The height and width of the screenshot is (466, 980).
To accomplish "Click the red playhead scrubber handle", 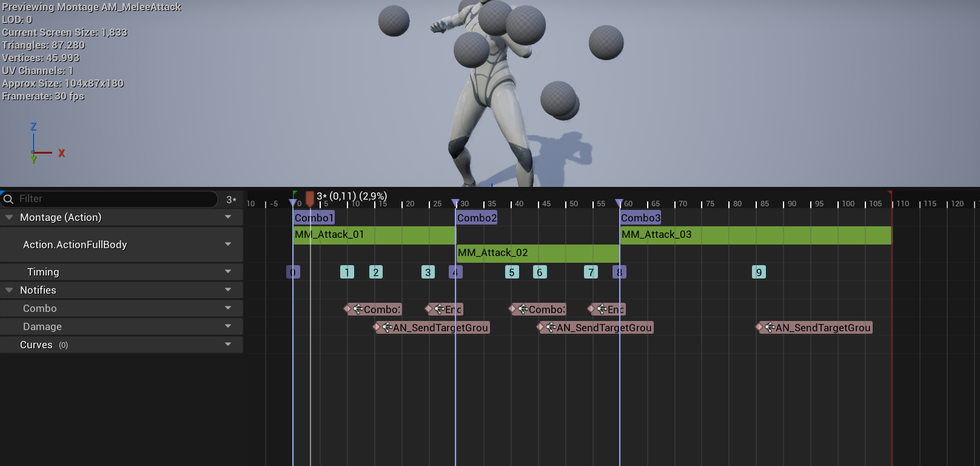I will (x=310, y=198).
